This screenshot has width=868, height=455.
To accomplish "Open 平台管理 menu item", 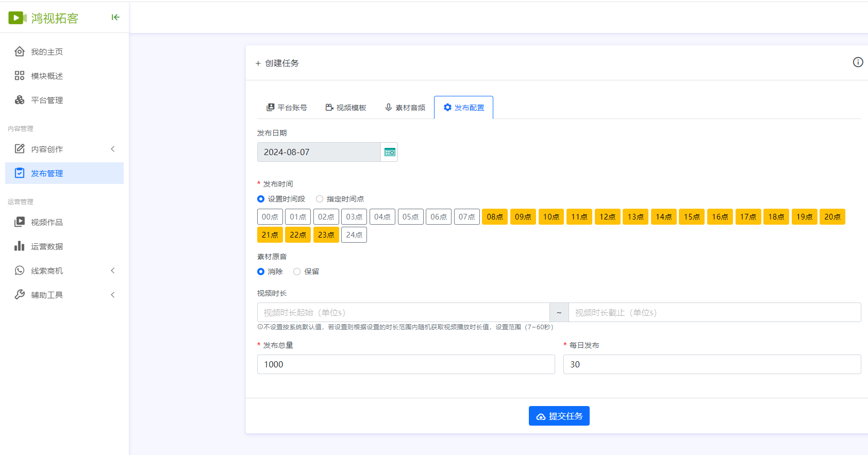I will [64, 100].
